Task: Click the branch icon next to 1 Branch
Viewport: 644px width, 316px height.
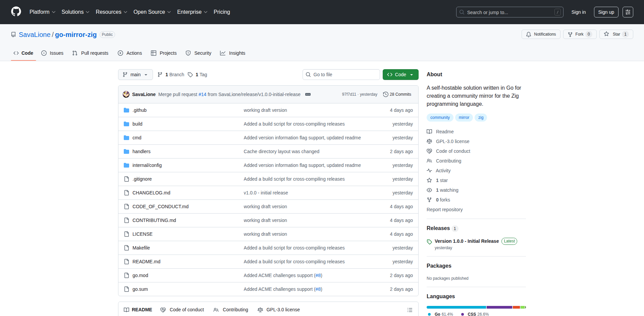Action: point(160,75)
